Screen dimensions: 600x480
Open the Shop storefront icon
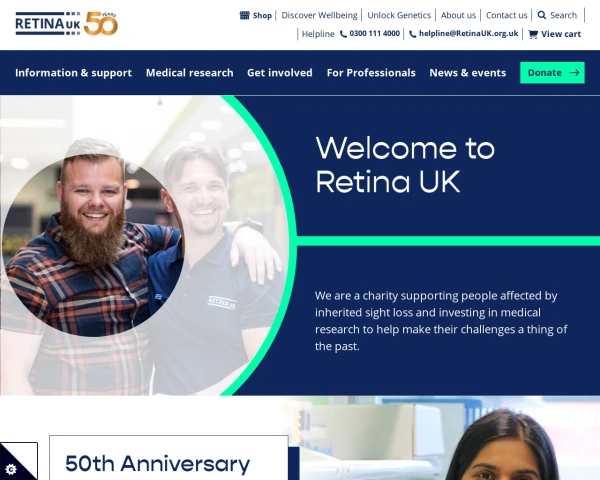point(245,15)
